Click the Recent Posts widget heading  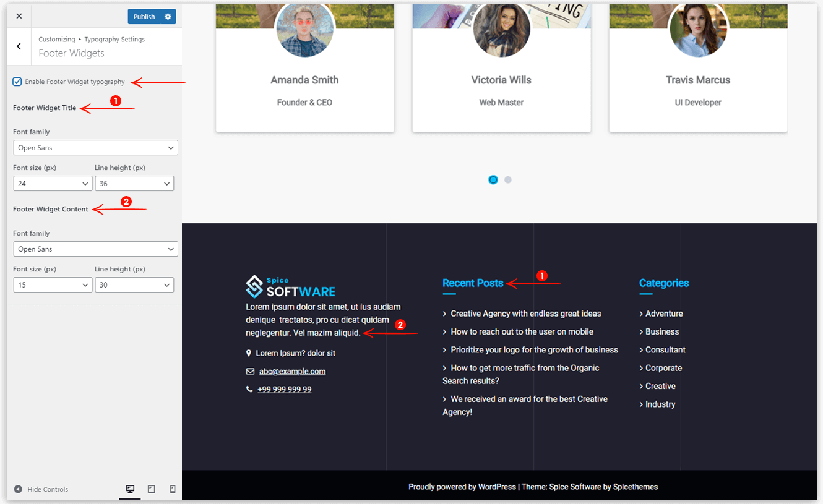(473, 283)
